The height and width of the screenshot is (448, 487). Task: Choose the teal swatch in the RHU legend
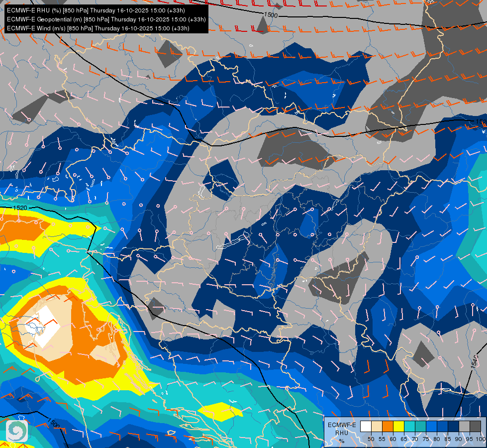[x=420, y=426]
